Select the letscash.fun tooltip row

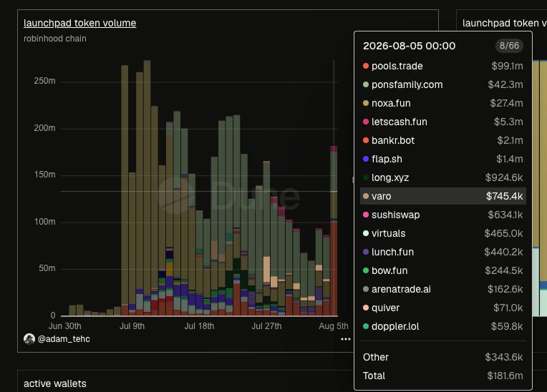click(x=443, y=122)
